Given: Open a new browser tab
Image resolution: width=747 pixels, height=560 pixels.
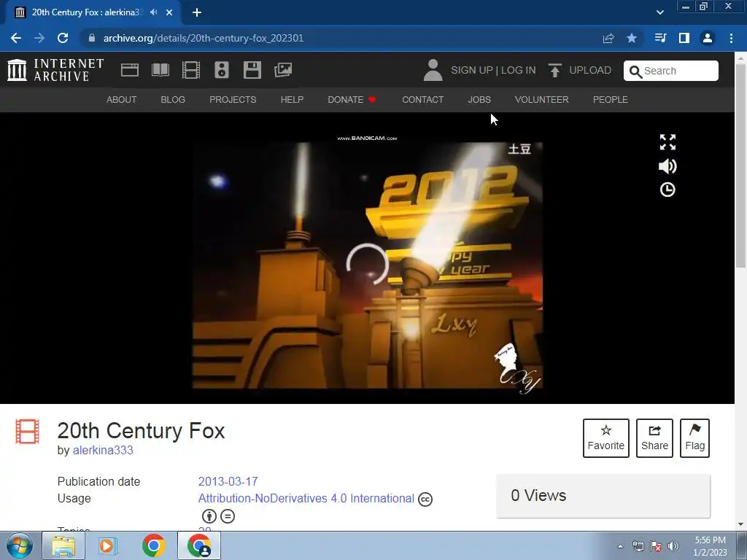Looking at the screenshot, I should coord(197,12).
